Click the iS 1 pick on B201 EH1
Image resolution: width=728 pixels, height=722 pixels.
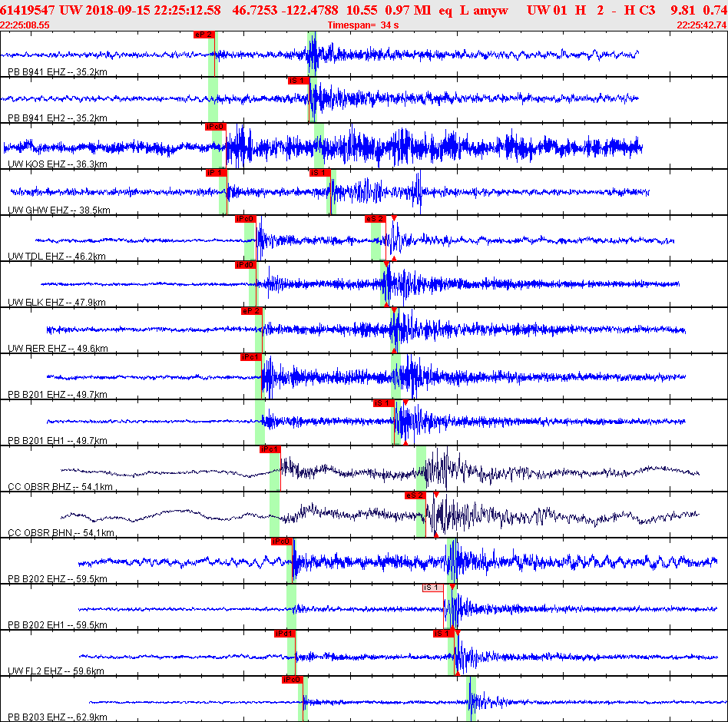point(383,403)
